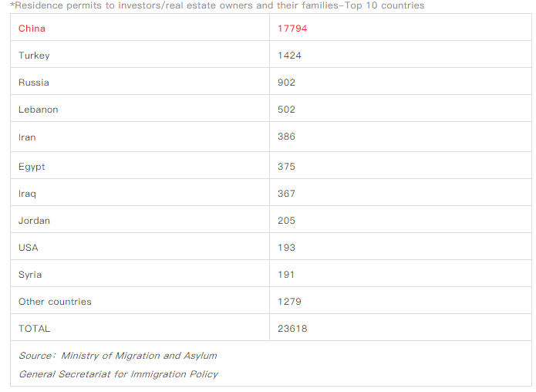The width and height of the screenshot is (536, 392).
Task: Select the 1424 value beside Turkey
Action: (289, 56)
